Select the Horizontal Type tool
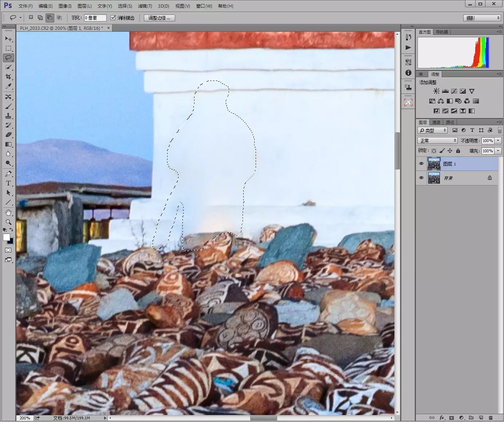 [x=8, y=183]
